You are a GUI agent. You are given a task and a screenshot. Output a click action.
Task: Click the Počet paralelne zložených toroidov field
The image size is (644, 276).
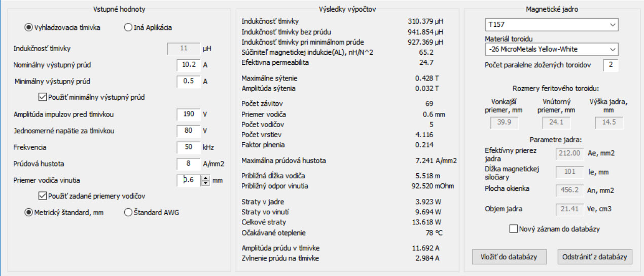click(x=611, y=65)
